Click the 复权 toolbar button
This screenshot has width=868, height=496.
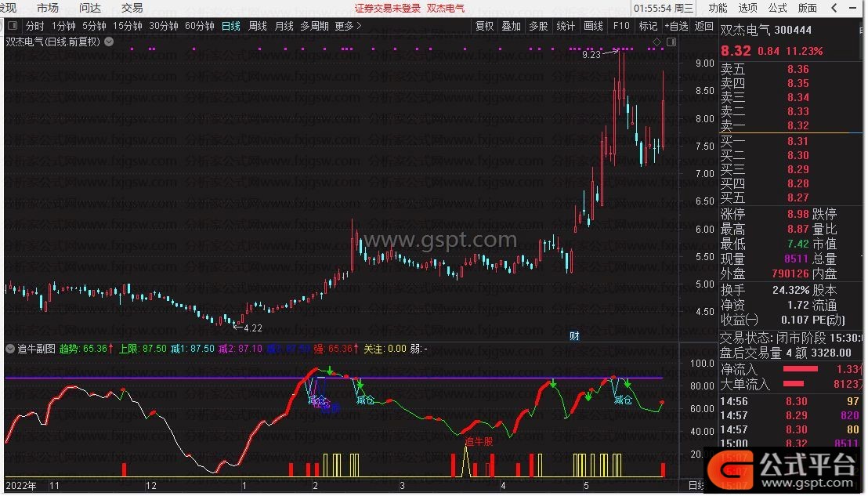point(484,26)
